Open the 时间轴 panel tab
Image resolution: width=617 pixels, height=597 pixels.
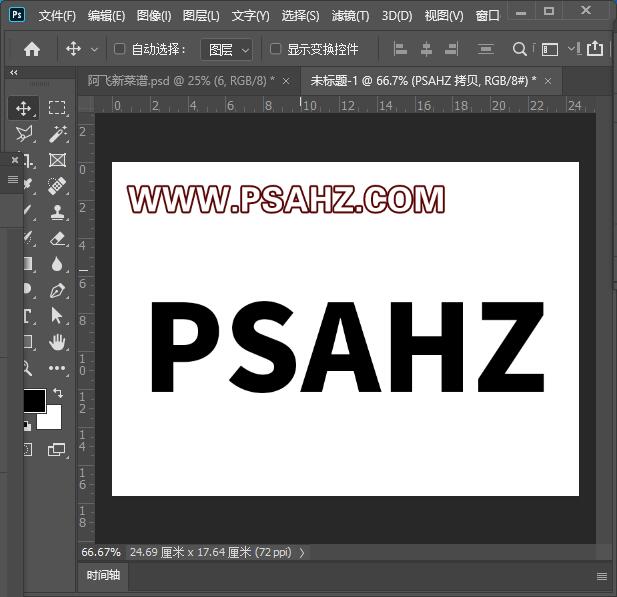pyautogui.click(x=103, y=575)
